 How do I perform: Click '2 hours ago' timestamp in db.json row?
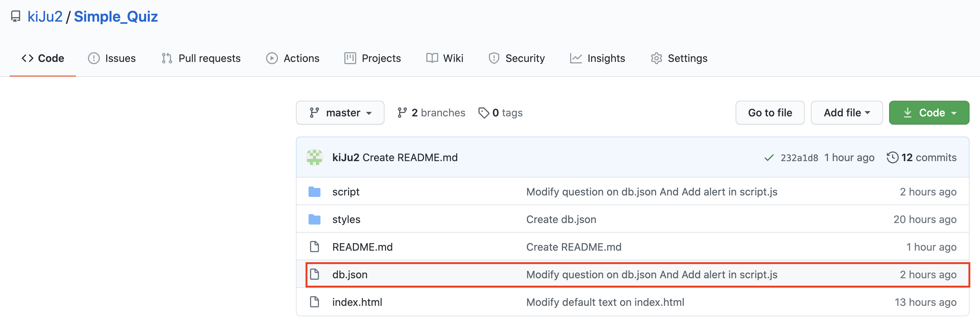click(x=928, y=275)
